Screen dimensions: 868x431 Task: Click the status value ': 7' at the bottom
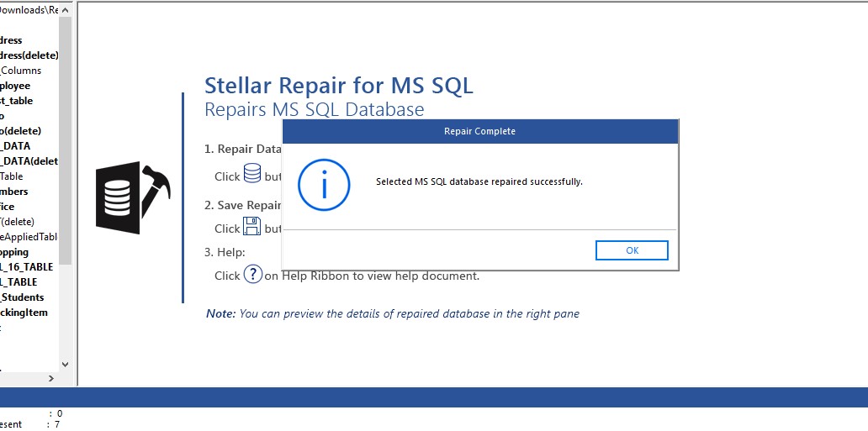coord(53,424)
